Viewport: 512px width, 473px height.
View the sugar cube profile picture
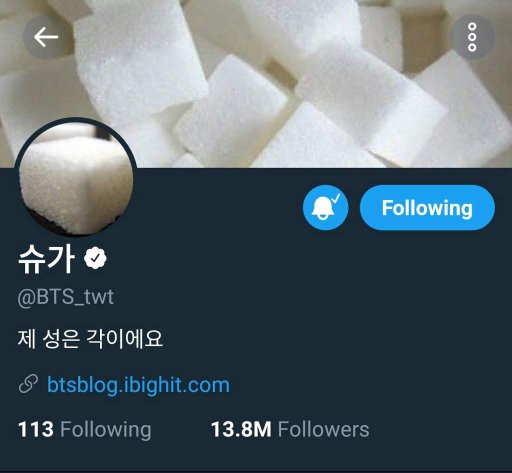[x=76, y=177]
